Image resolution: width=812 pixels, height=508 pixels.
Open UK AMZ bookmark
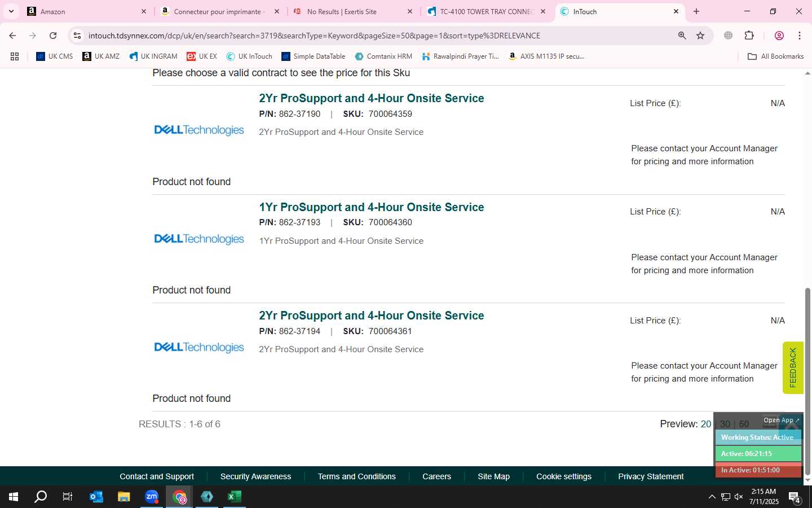click(101, 56)
